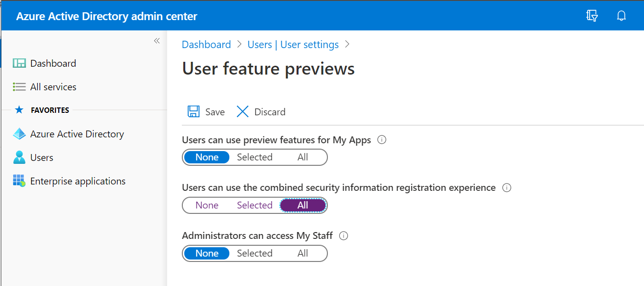Click the Dashboard icon in sidebar
The image size is (644, 286).
pyautogui.click(x=19, y=63)
